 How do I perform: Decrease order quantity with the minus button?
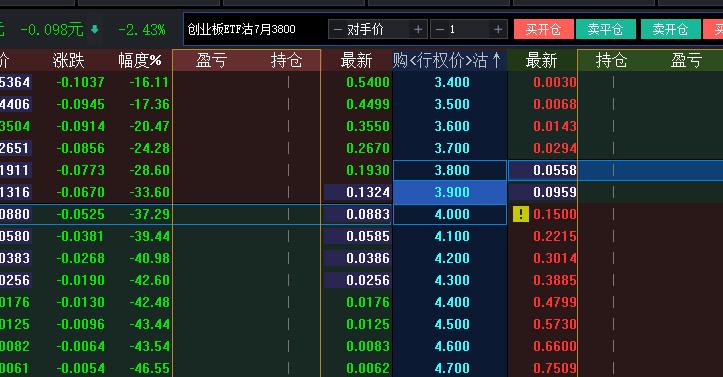(439, 29)
